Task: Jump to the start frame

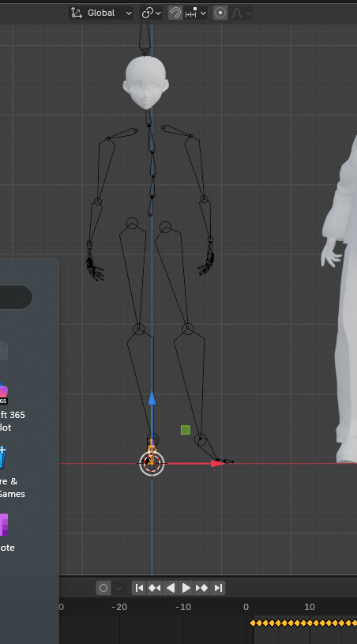Action: 140,588
